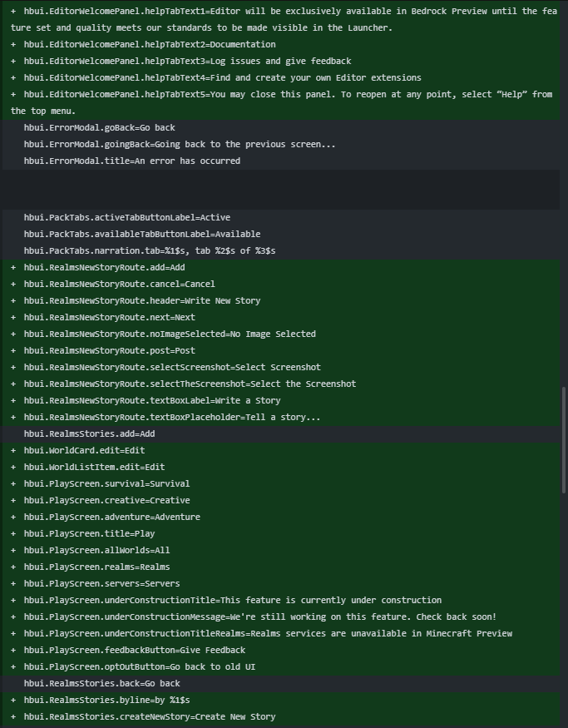
Task: Click the PackTabs.narration.tab line
Action: 281,251
